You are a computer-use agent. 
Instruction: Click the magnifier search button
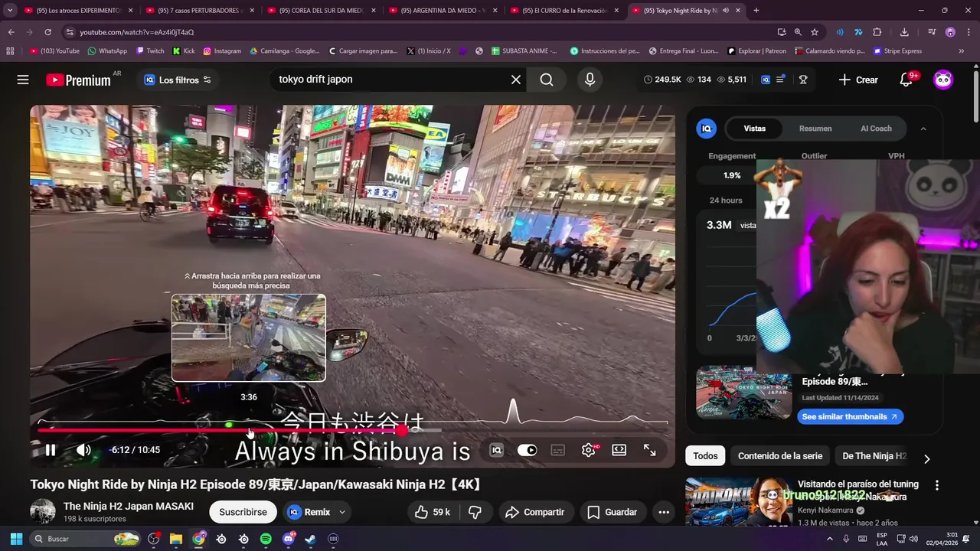(547, 80)
